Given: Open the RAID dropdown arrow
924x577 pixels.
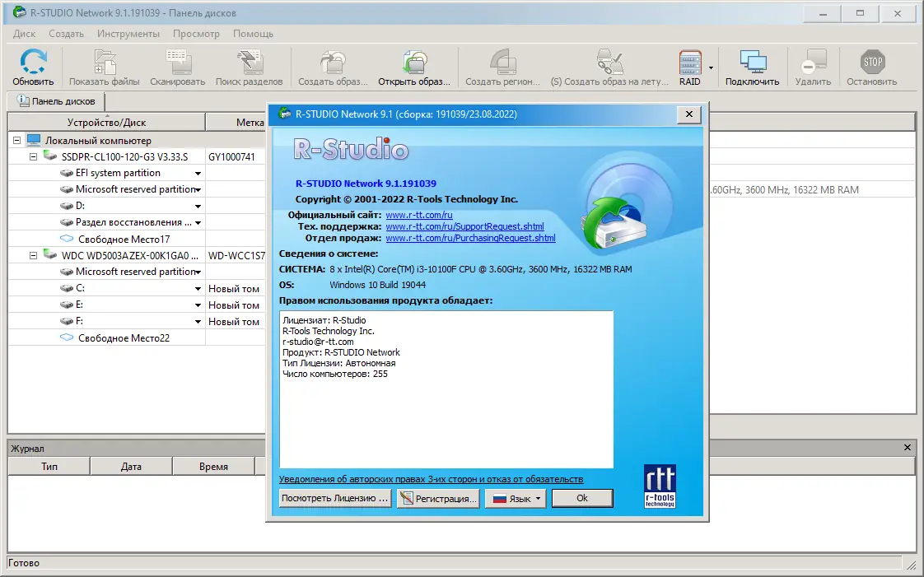Looking at the screenshot, I should tap(711, 67).
